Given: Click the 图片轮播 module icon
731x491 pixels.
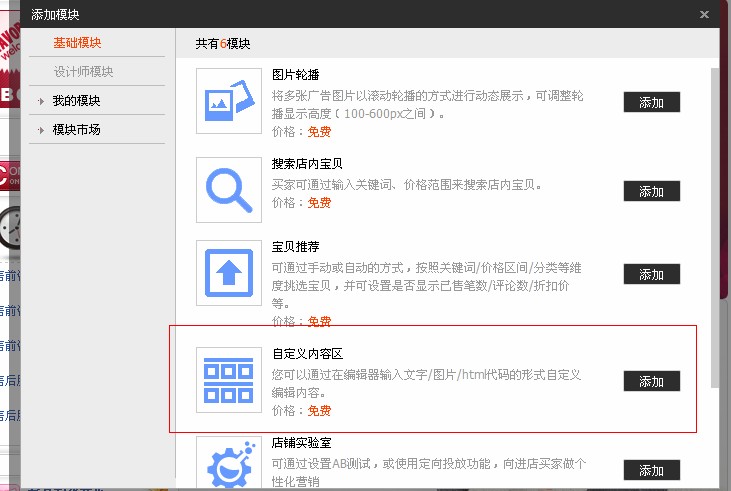Looking at the screenshot, I should (x=229, y=101).
